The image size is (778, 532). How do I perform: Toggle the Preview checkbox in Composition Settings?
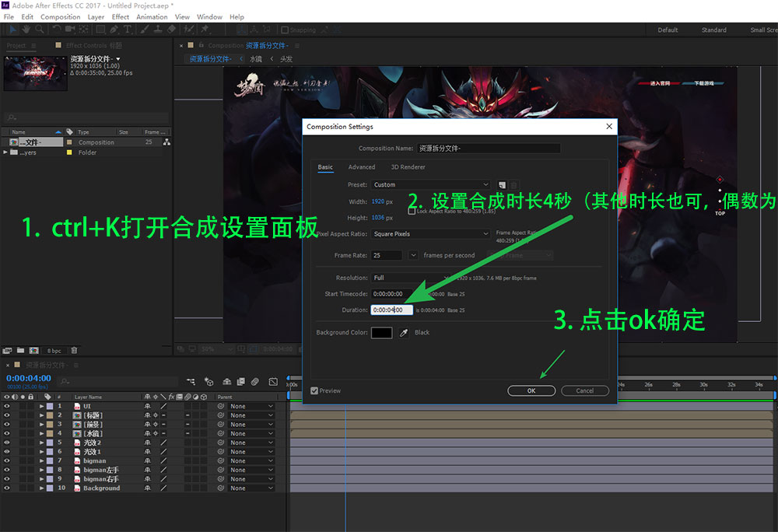coord(314,390)
